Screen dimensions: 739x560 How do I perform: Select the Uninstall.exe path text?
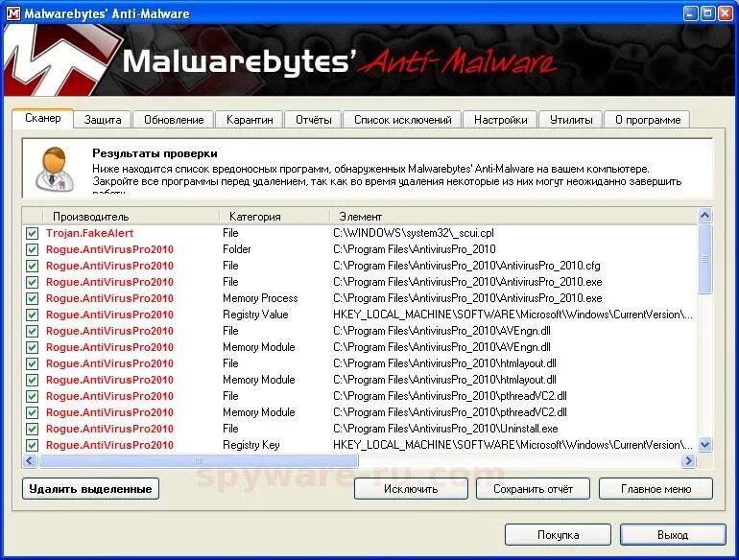click(445, 429)
